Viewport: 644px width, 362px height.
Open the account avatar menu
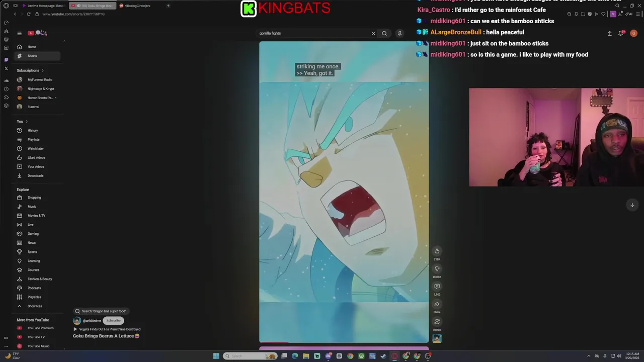(633, 33)
